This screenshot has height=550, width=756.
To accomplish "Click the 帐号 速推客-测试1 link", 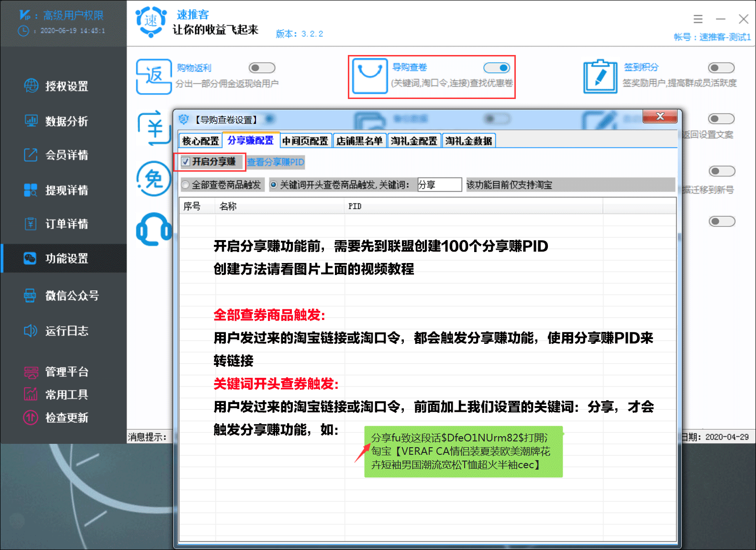I will (712, 37).
